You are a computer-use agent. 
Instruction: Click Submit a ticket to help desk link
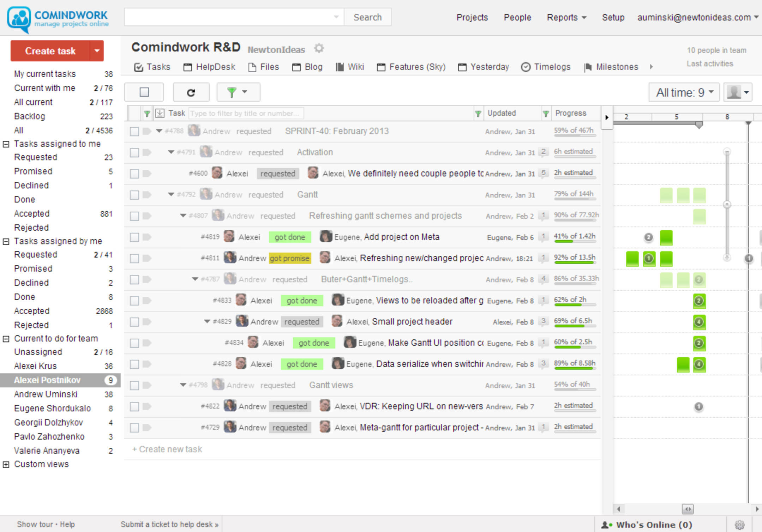169,524
